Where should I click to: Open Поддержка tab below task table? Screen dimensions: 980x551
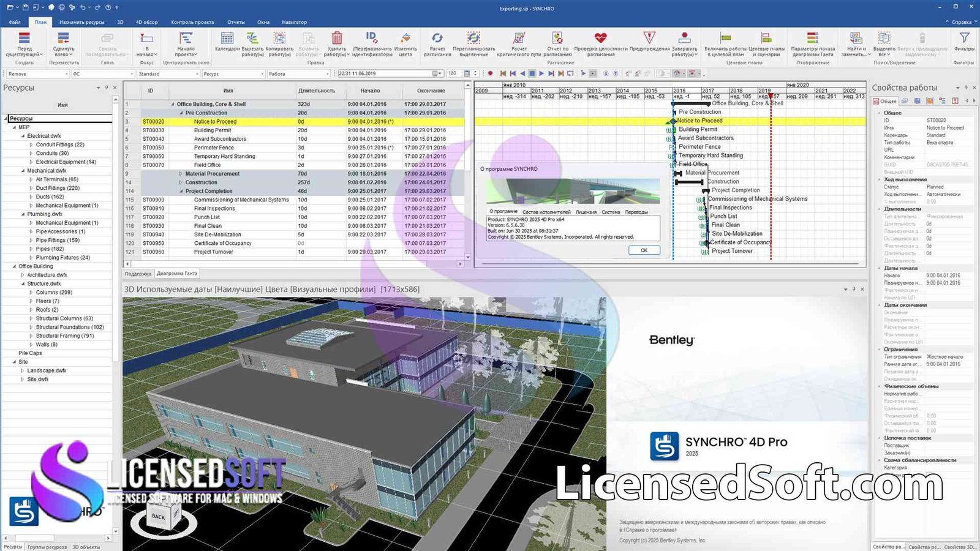138,274
